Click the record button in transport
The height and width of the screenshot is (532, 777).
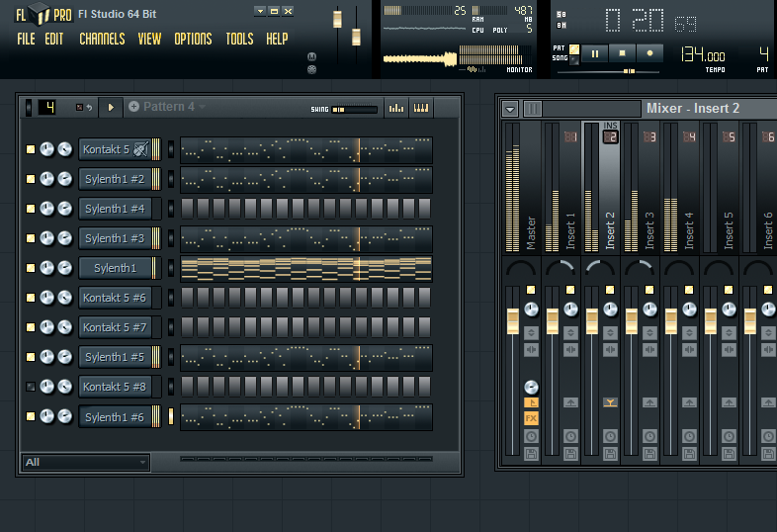[x=649, y=53]
